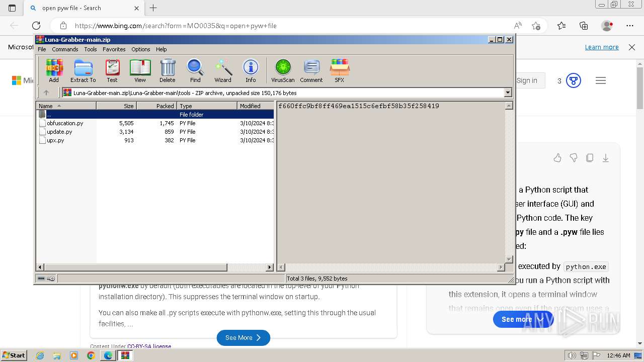Open File Explorer from the taskbar
This screenshot has height=362, width=644.
[x=57, y=355]
